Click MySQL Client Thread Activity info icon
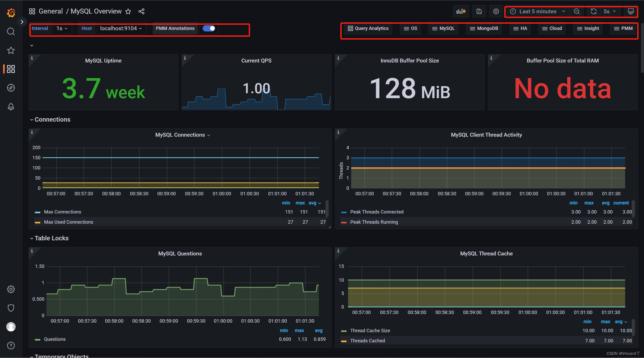This screenshot has height=358, width=644. [x=338, y=132]
